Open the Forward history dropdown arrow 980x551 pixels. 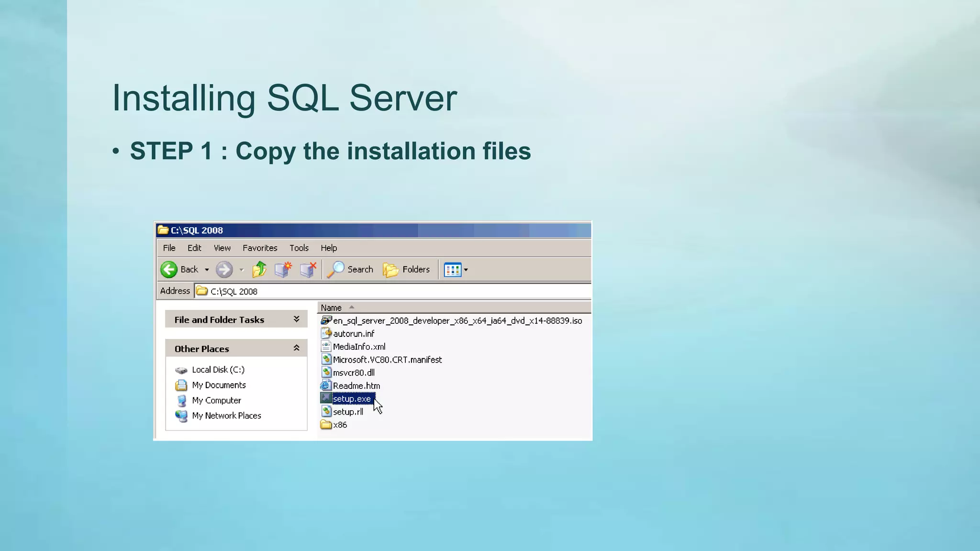coord(242,270)
